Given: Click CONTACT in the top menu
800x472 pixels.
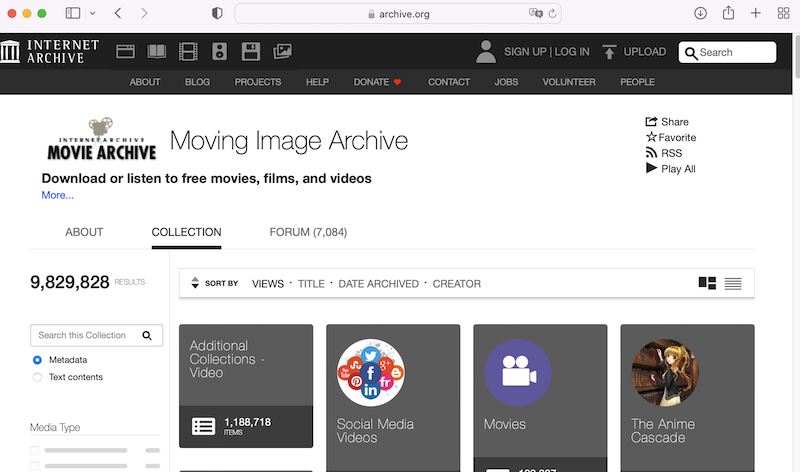Looking at the screenshot, I should tap(449, 82).
